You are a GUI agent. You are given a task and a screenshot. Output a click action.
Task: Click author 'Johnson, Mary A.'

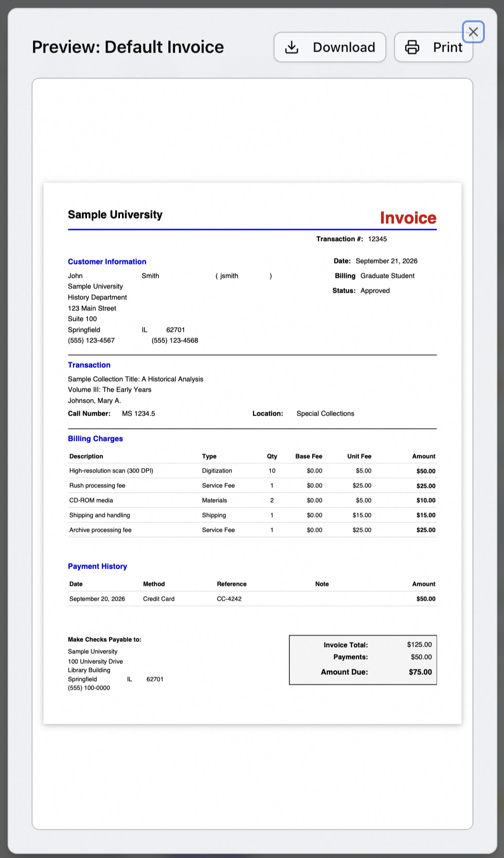point(94,400)
